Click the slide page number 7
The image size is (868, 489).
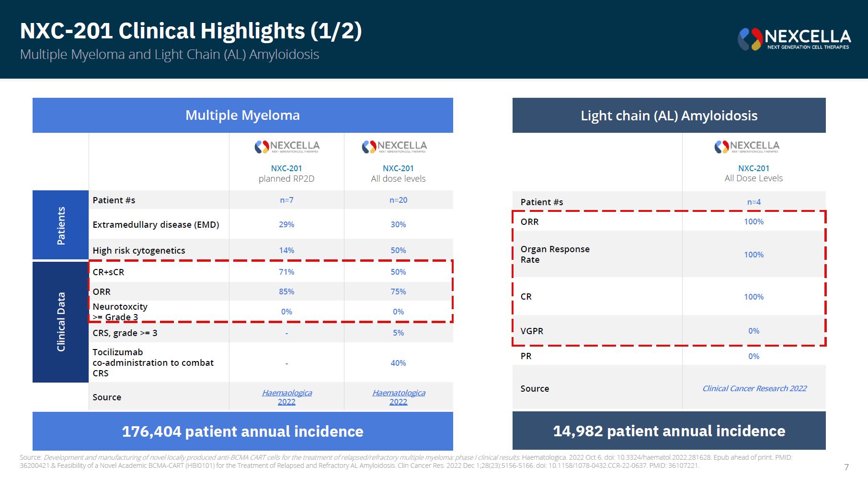(x=846, y=467)
